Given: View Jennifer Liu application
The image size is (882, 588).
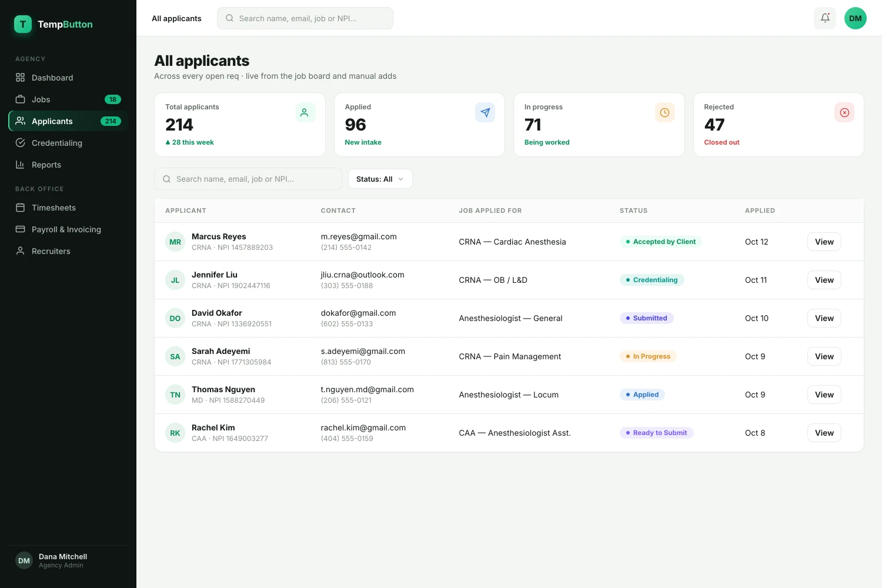Looking at the screenshot, I should click(x=824, y=280).
